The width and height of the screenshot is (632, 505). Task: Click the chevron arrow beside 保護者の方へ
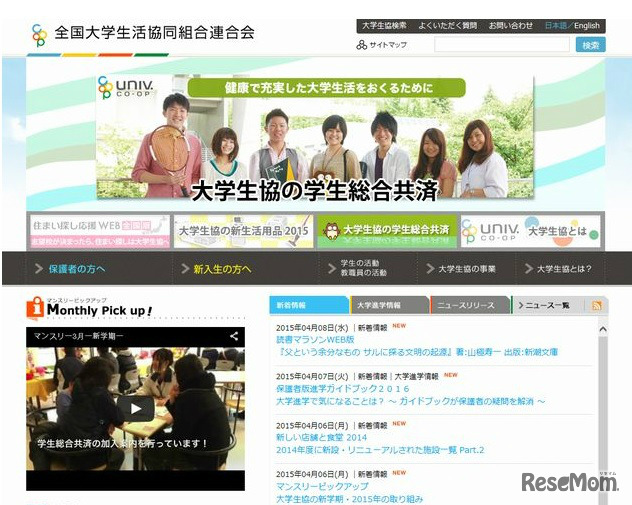coord(39,268)
